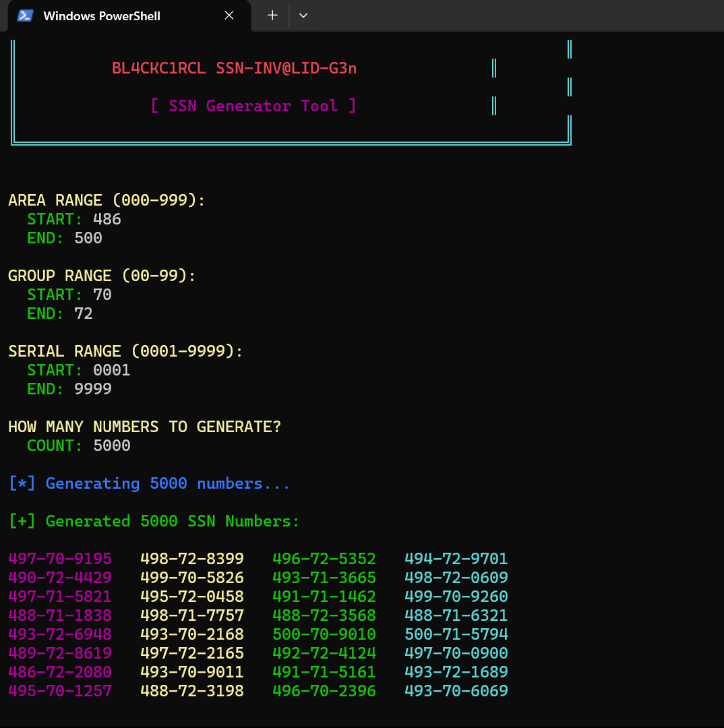This screenshot has height=728, width=724.
Task: Click HOW MANY NUMBERS TO GENERATE? prompt
Action: (144, 427)
